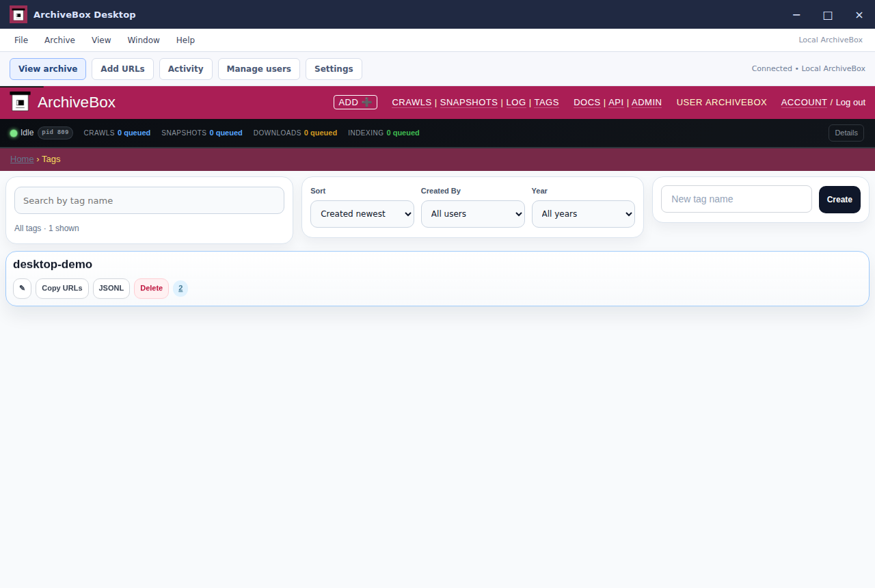Open the File menu
The image size is (875, 588).
[x=21, y=40]
